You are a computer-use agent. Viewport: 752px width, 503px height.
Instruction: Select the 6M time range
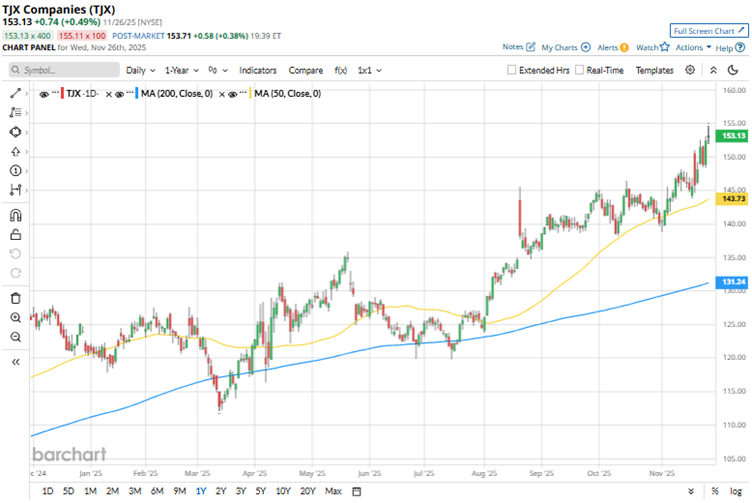157,491
